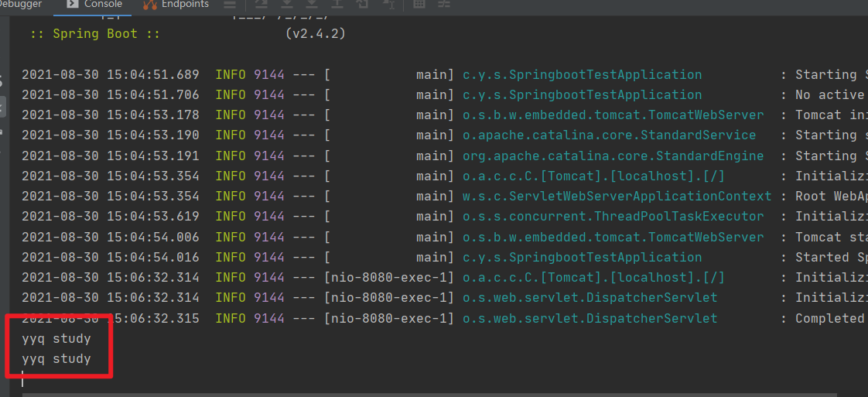The image size is (868, 397).
Task: Select the ':: Spring Boot ::' banner text
Action: (x=95, y=34)
